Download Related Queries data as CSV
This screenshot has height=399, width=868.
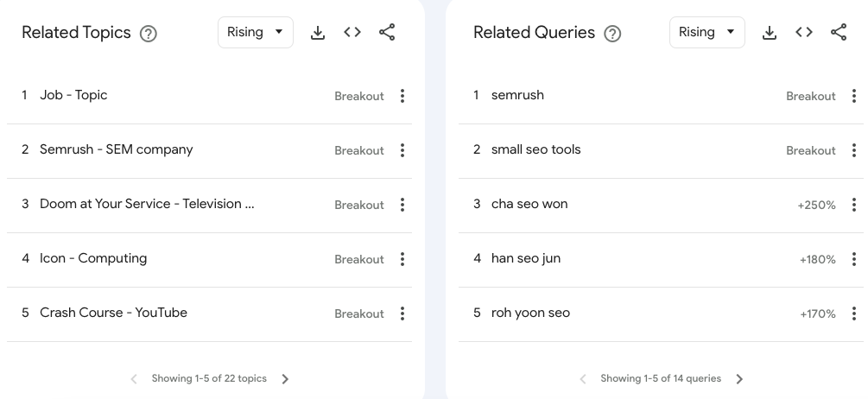[770, 33]
